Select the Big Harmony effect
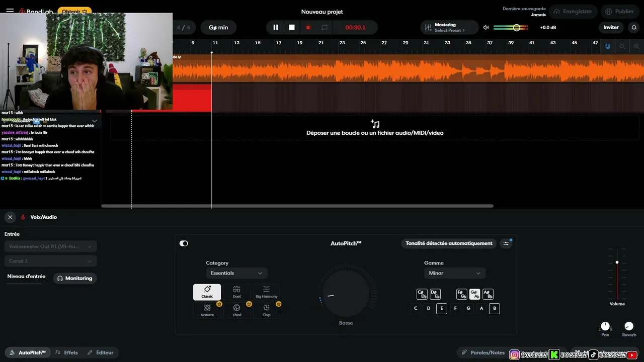644x362 pixels. (267, 292)
